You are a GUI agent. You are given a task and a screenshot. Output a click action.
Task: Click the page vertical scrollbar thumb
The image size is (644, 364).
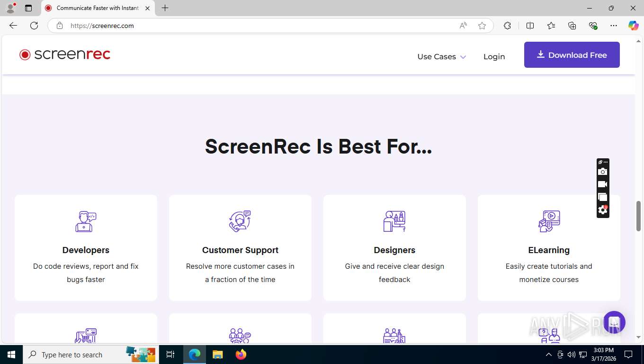638,216
